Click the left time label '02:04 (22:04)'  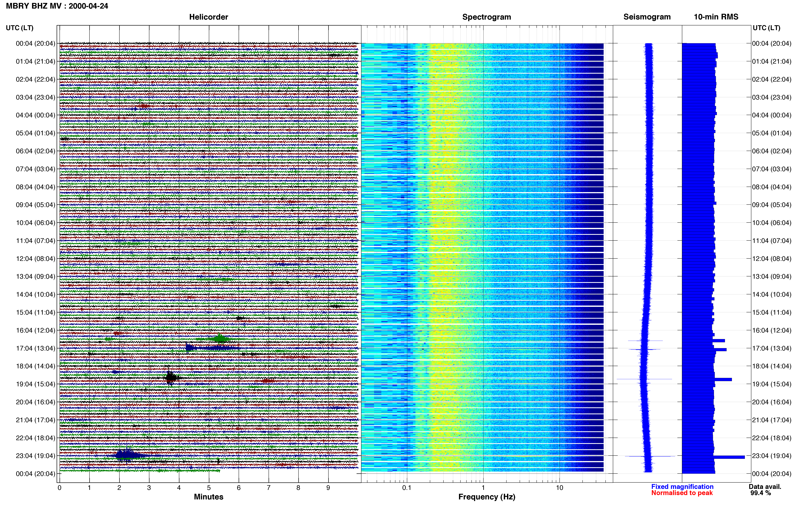coord(35,79)
